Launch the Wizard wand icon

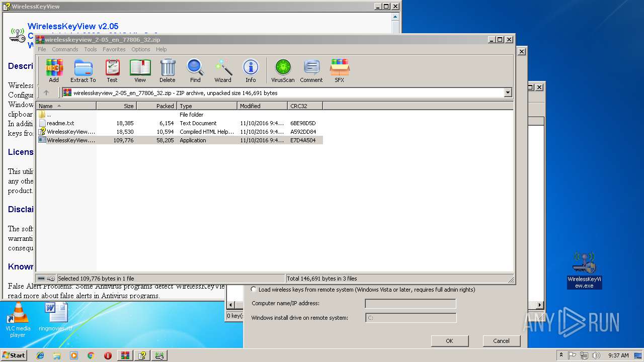click(x=223, y=70)
